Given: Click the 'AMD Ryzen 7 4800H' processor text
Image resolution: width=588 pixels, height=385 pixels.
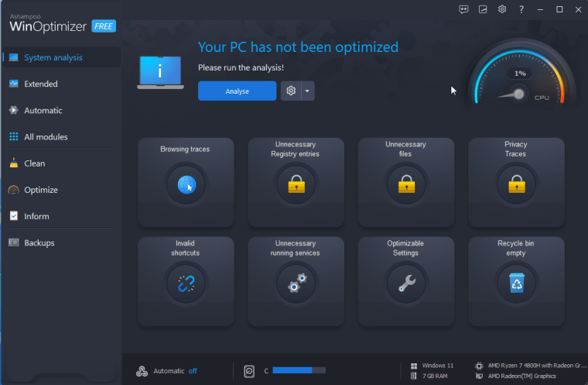Looking at the screenshot, I should coord(536,366).
